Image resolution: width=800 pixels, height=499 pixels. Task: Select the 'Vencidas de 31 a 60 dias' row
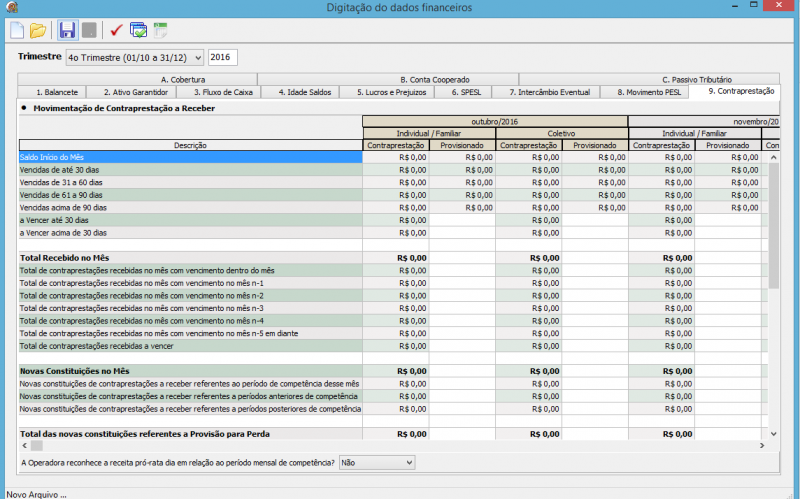(x=191, y=182)
